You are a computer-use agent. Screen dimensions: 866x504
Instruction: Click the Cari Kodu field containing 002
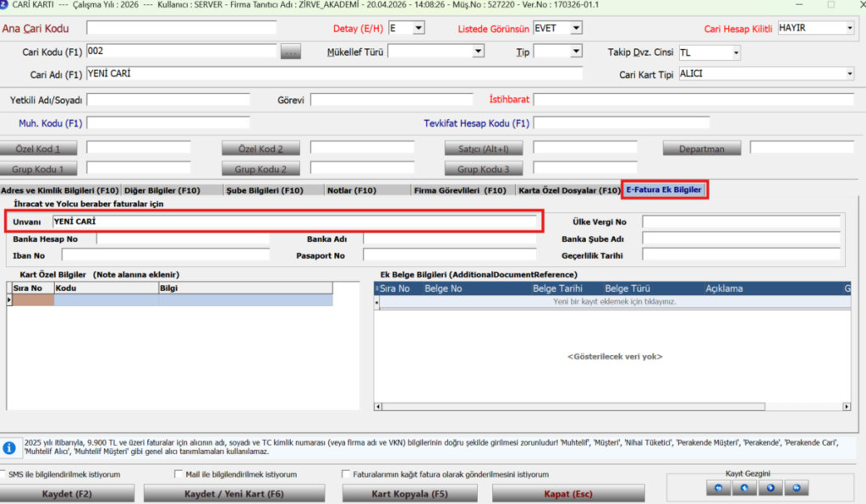pos(181,52)
